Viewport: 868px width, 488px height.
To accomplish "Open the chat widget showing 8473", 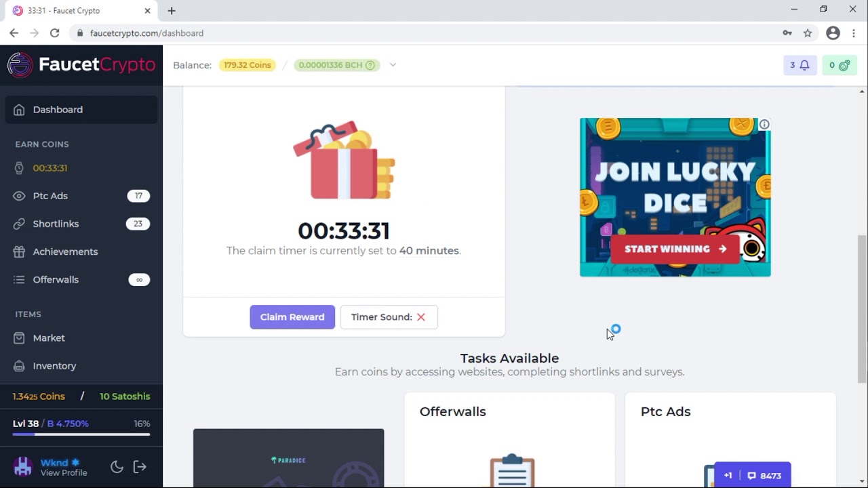I will (765, 476).
